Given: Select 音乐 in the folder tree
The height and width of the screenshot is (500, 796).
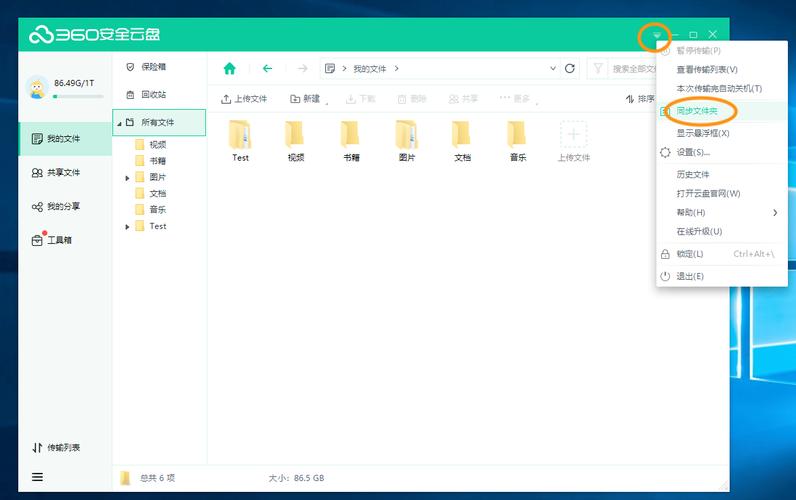Looking at the screenshot, I should tap(157, 210).
